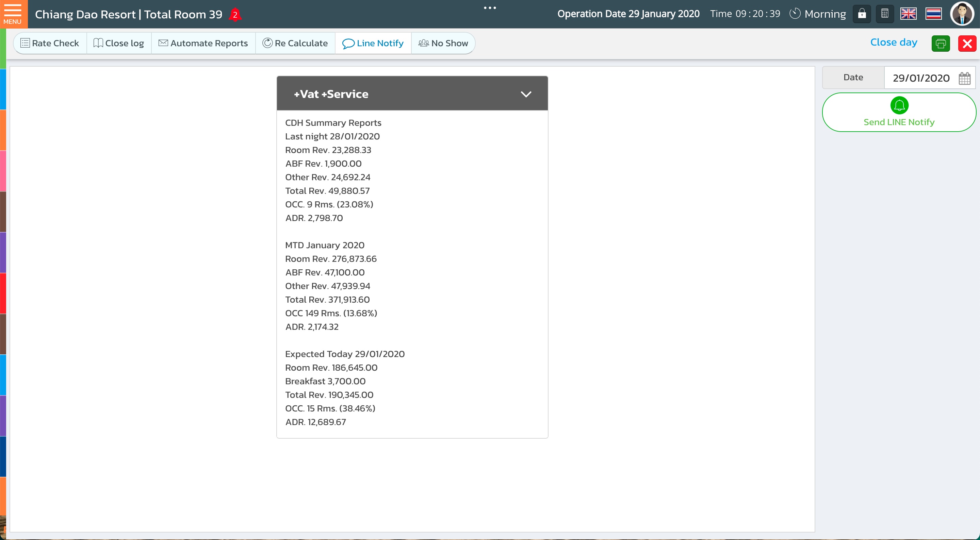Open the orange MENU hamburger button
Viewport: 980px width, 540px height.
click(x=13, y=14)
